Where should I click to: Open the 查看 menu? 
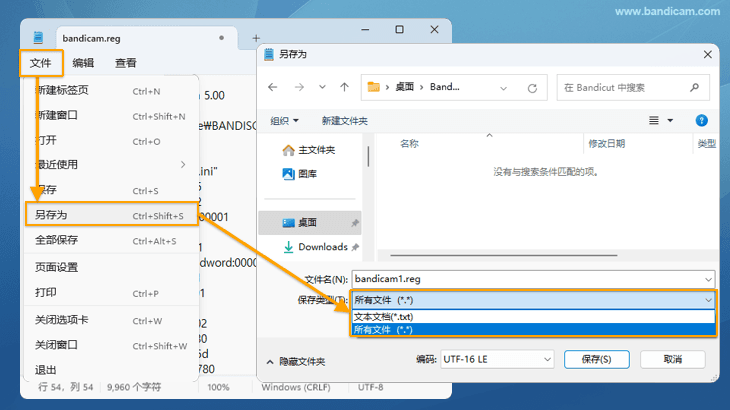click(x=126, y=63)
